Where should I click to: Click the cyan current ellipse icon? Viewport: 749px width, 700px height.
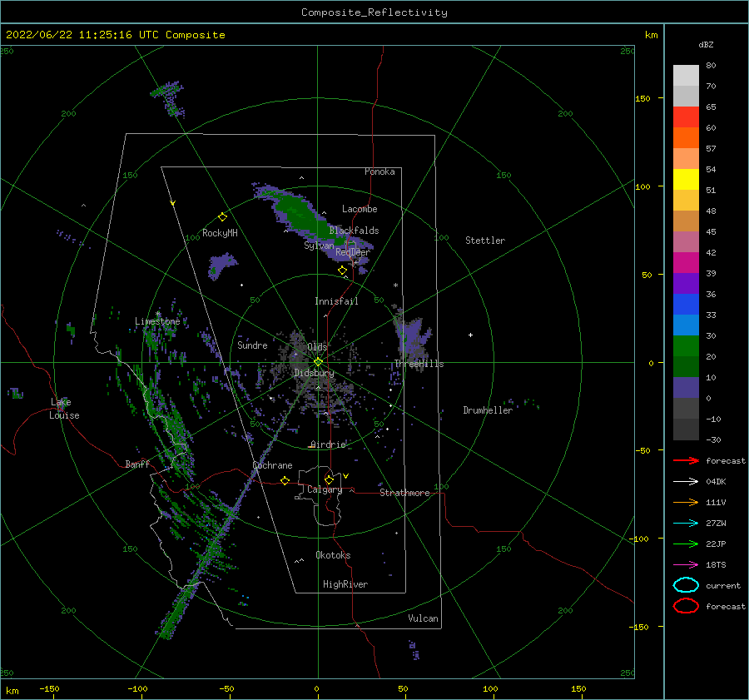tap(686, 585)
